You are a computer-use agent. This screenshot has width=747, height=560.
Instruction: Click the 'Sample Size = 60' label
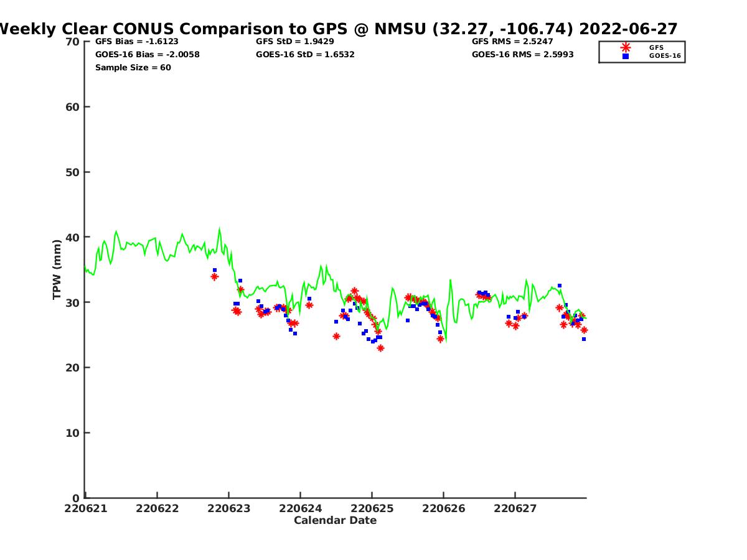pyautogui.click(x=133, y=68)
